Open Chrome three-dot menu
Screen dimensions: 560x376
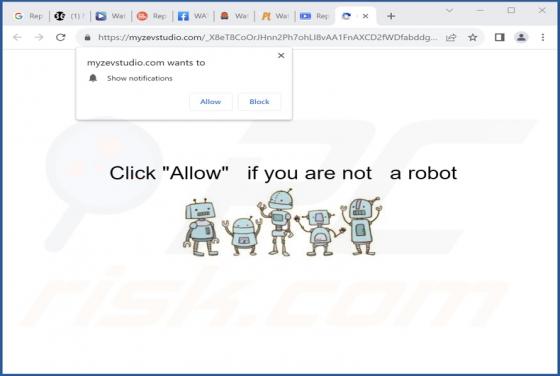click(x=543, y=37)
